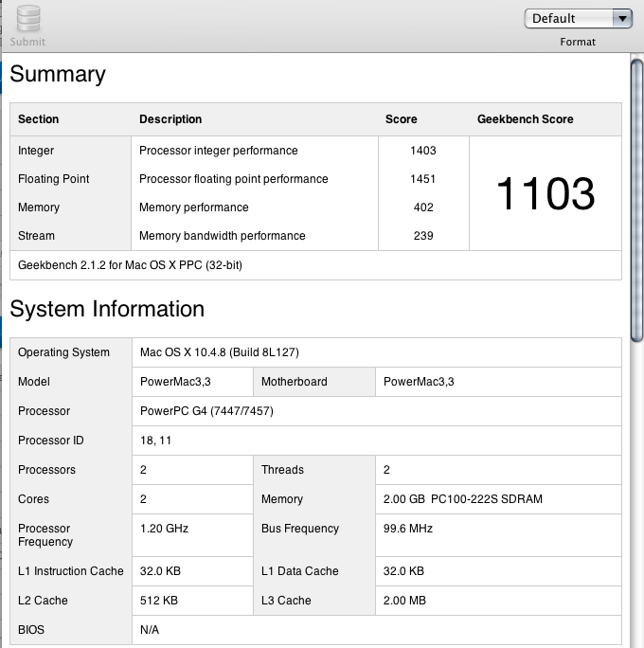Click L3 Cache value 2.00 MB

click(x=404, y=601)
